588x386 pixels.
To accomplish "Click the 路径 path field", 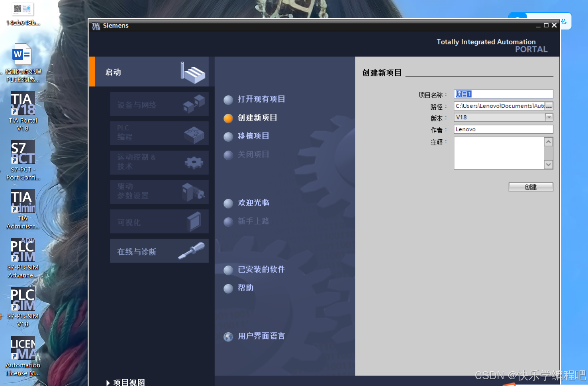I will point(499,106).
